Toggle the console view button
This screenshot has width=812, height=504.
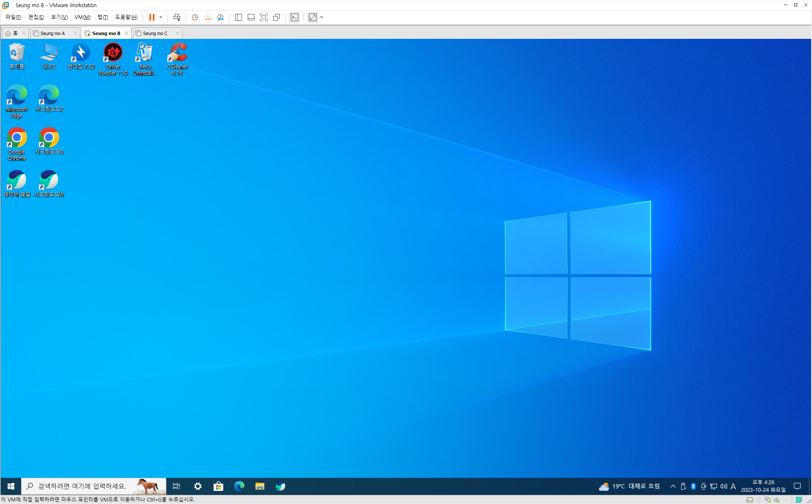[295, 17]
